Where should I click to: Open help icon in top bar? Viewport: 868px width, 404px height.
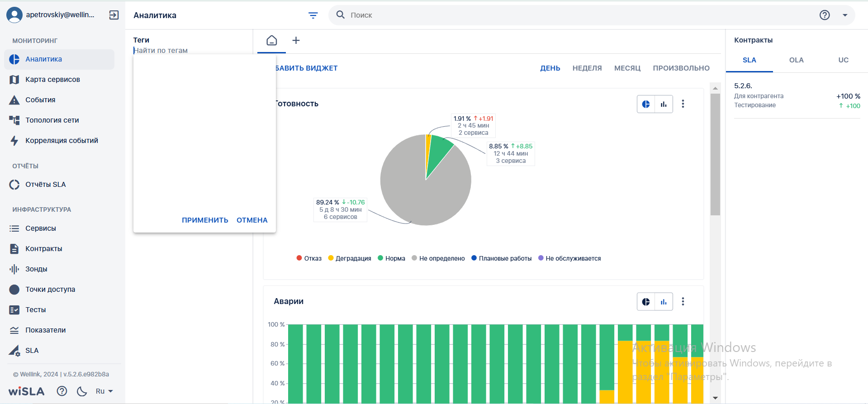825,15
